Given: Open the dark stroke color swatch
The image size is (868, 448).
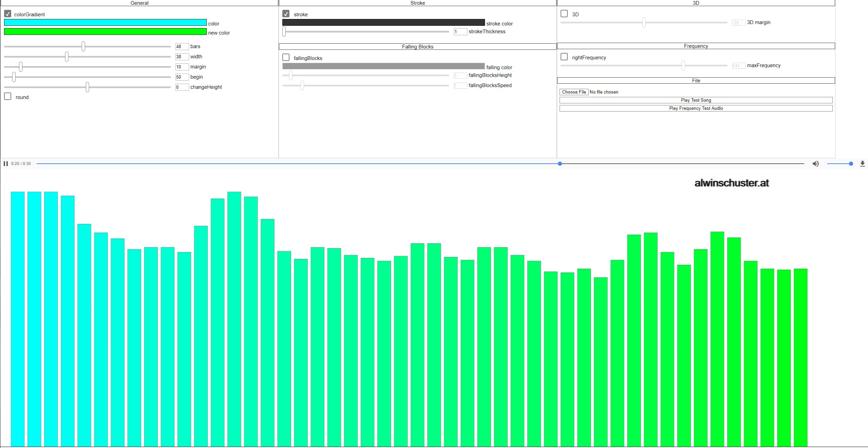Looking at the screenshot, I should pyautogui.click(x=383, y=22).
